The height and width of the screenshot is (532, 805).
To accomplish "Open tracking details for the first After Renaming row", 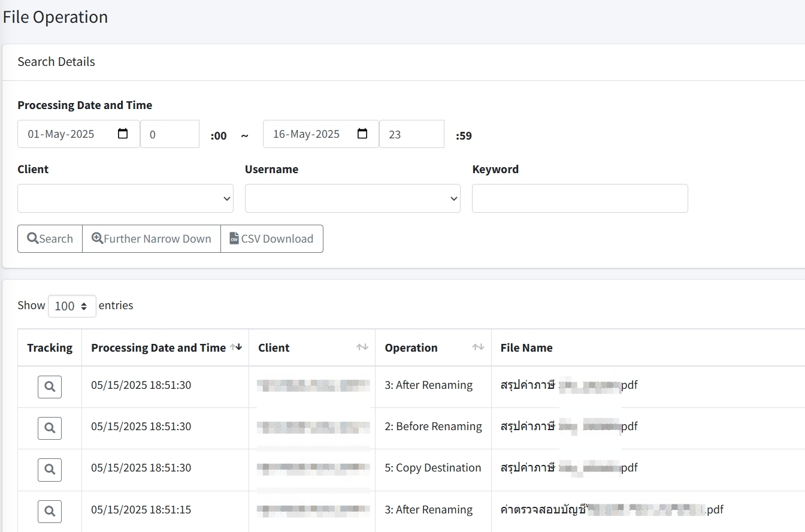I will 49,386.
